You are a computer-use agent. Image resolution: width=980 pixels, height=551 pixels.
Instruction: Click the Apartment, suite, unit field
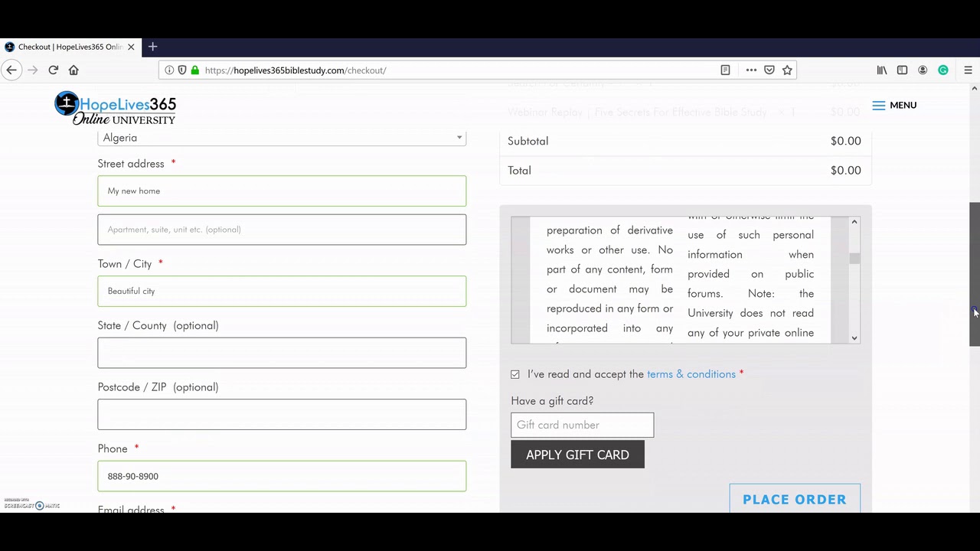pyautogui.click(x=282, y=230)
